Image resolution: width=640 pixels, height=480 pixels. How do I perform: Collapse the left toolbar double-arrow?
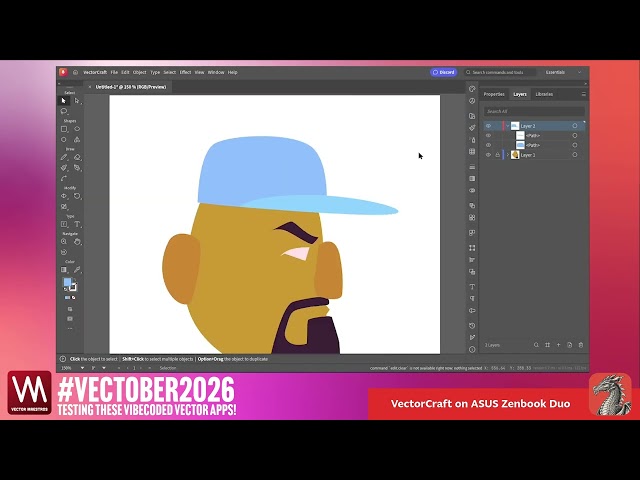59,83
